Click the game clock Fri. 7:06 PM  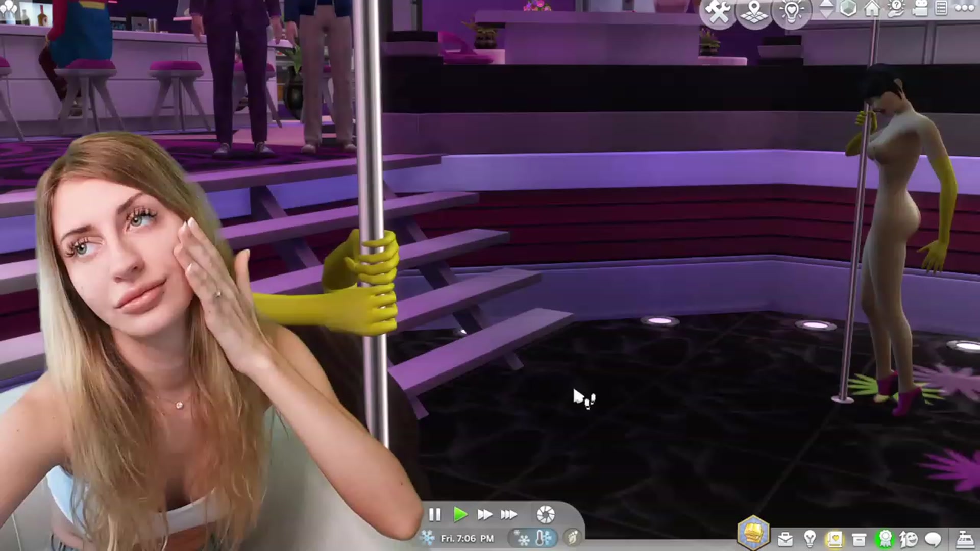coord(467,538)
